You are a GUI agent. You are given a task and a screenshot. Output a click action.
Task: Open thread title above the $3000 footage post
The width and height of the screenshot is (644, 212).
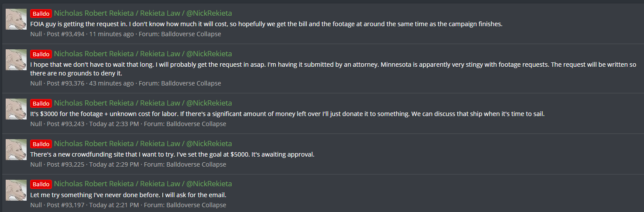(x=143, y=103)
